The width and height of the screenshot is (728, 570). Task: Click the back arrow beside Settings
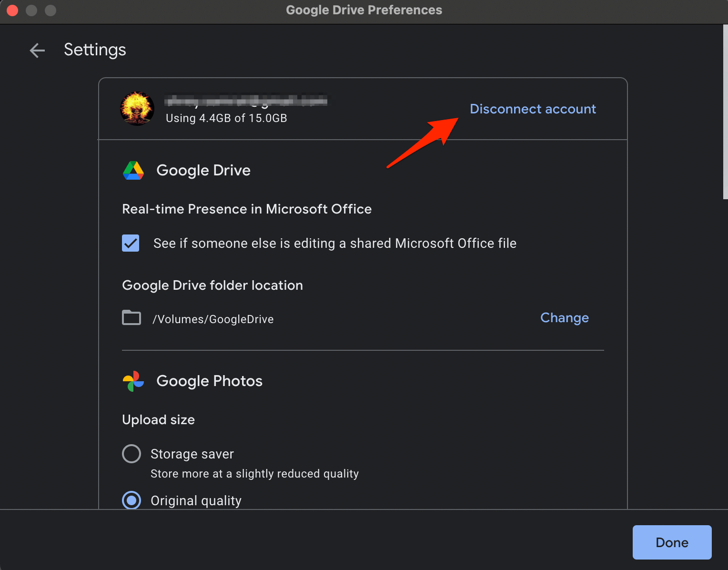tap(37, 50)
